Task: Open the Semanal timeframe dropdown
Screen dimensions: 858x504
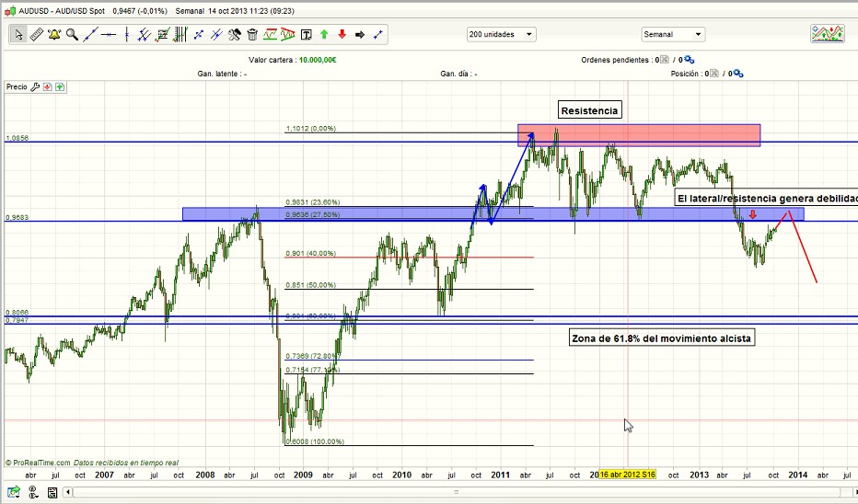Action: coord(673,34)
